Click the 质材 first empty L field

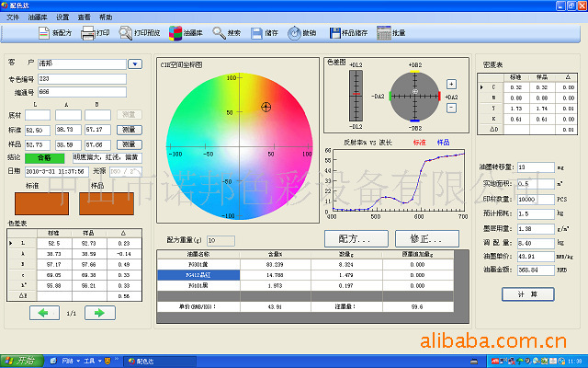click(x=38, y=115)
